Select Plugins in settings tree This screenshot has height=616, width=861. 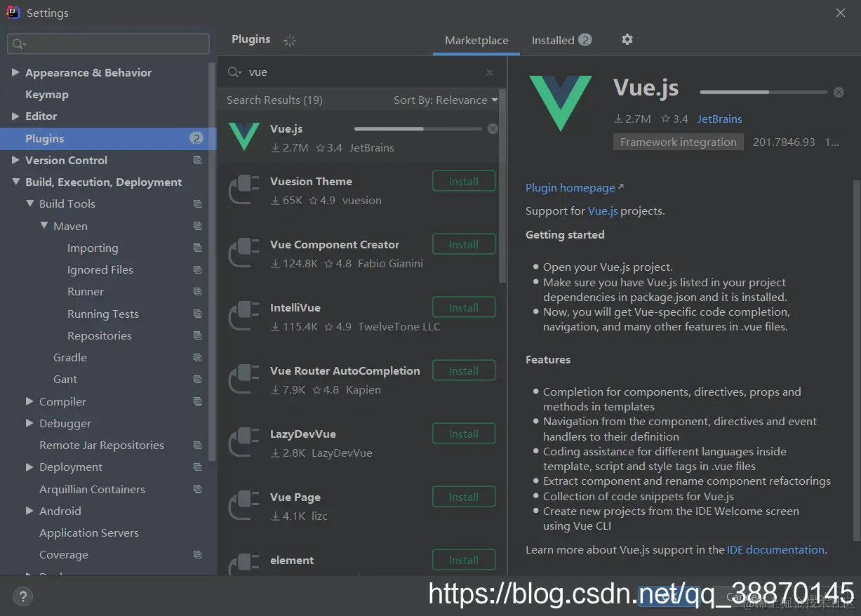108,138
